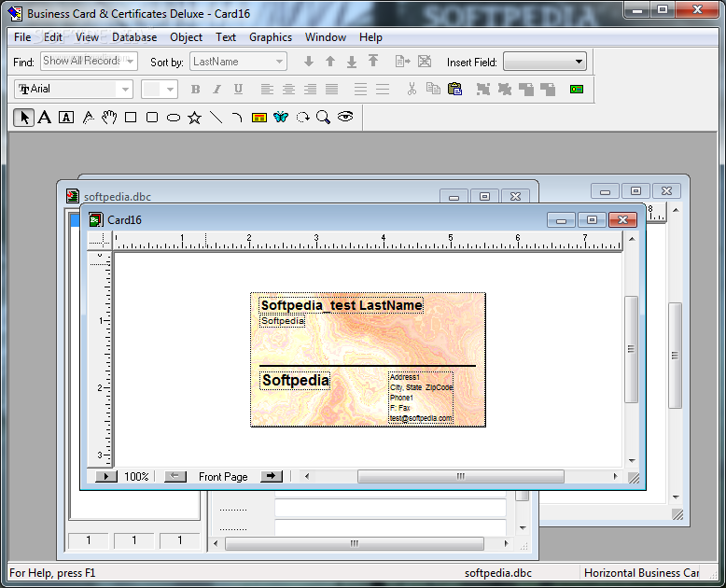The image size is (726, 588).
Task: Select the rounded rectangle tool
Action: click(x=152, y=118)
